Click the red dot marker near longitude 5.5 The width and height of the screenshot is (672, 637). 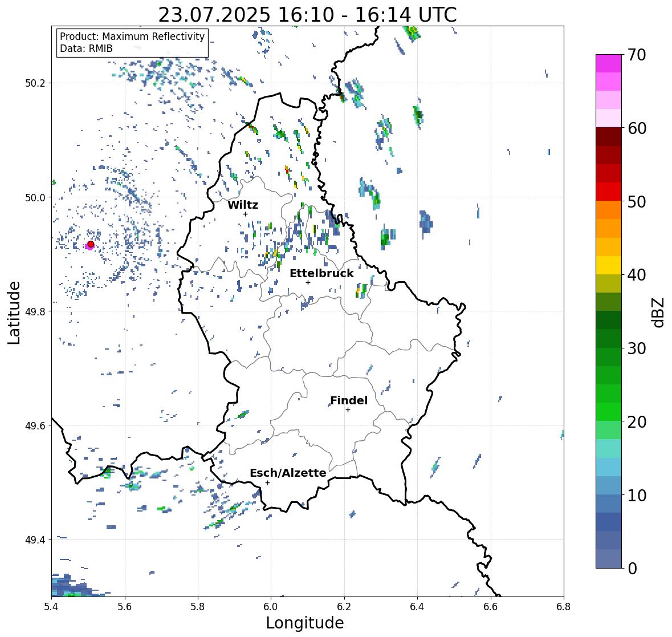point(91,244)
